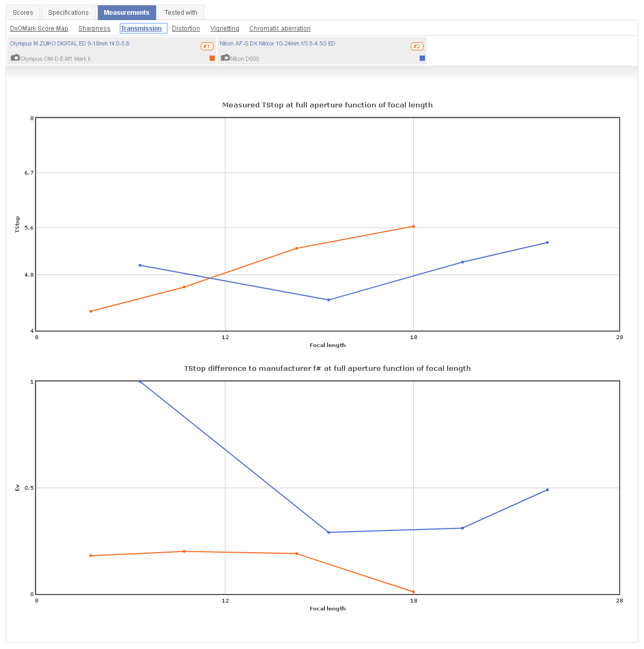Open the Scores tab
This screenshot has height=649, width=644.
(x=23, y=13)
